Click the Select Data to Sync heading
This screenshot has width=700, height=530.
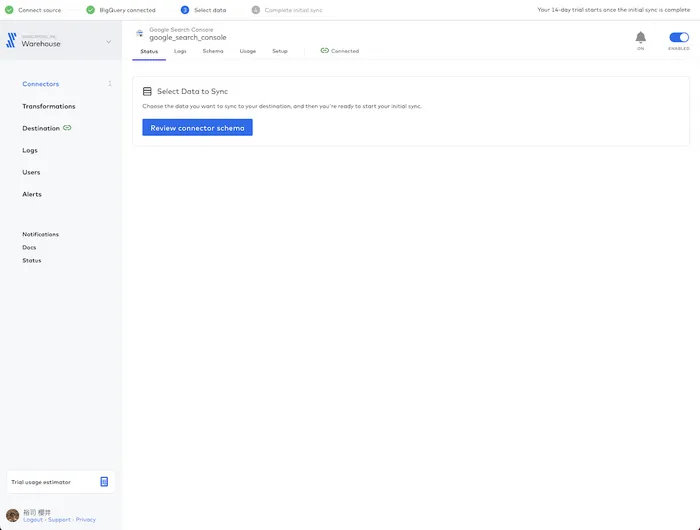point(192,92)
